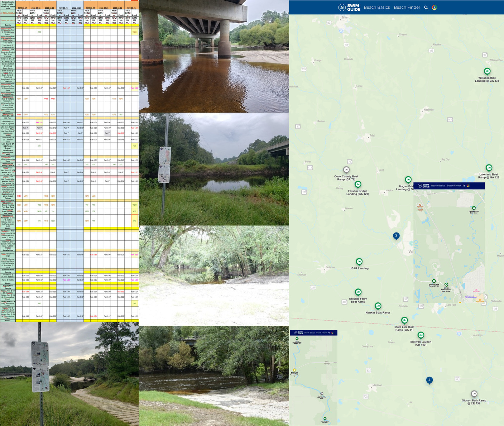
Task: Click the 'Little River' section header row label
Action: [x=8, y=118]
